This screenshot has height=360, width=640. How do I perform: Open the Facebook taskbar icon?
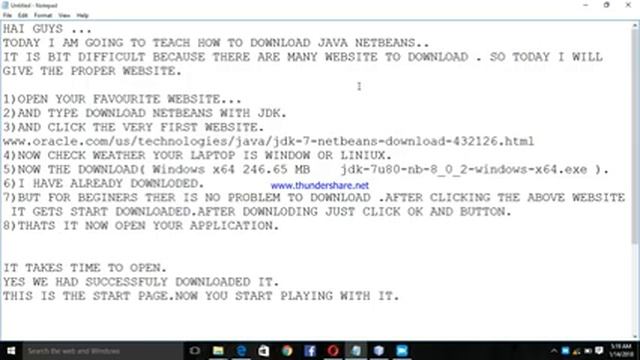click(x=310, y=351)
